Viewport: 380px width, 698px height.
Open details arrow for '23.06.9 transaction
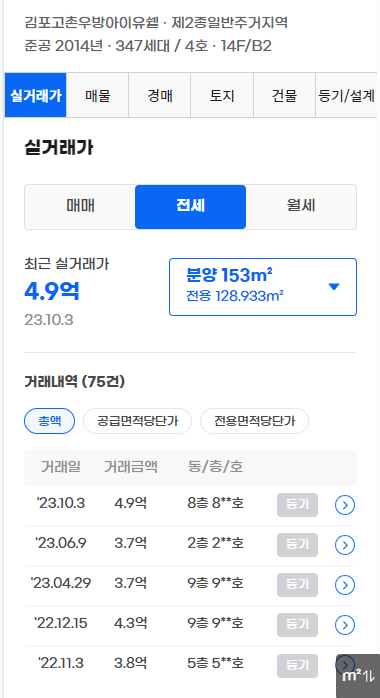click(345, 545)
